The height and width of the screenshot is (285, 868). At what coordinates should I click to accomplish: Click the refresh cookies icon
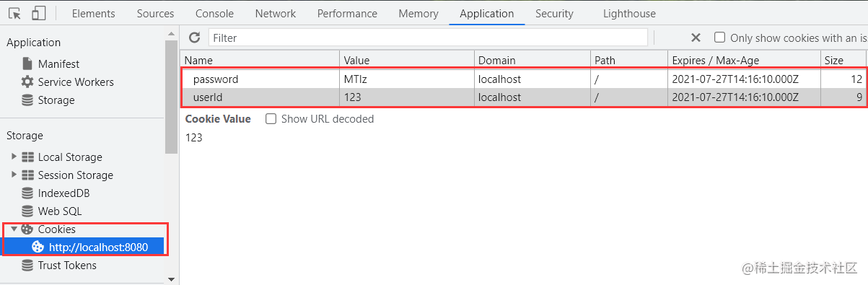point(194,38)
